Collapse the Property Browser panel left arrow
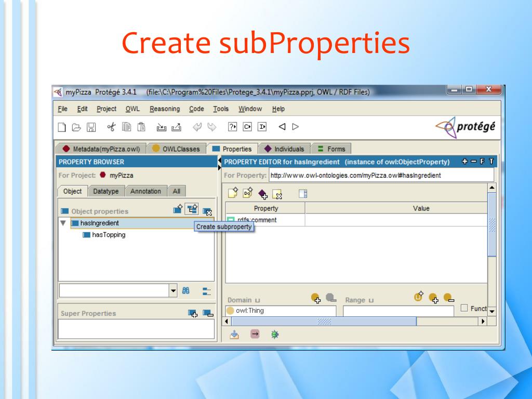The image size is (532, 399). 219,161
